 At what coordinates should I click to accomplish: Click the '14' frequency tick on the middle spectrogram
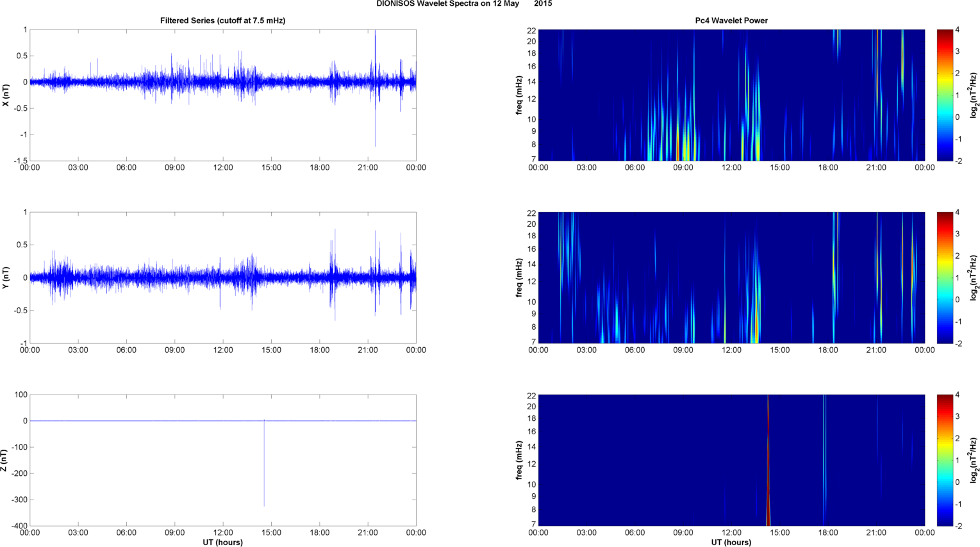tap(531, 264)
